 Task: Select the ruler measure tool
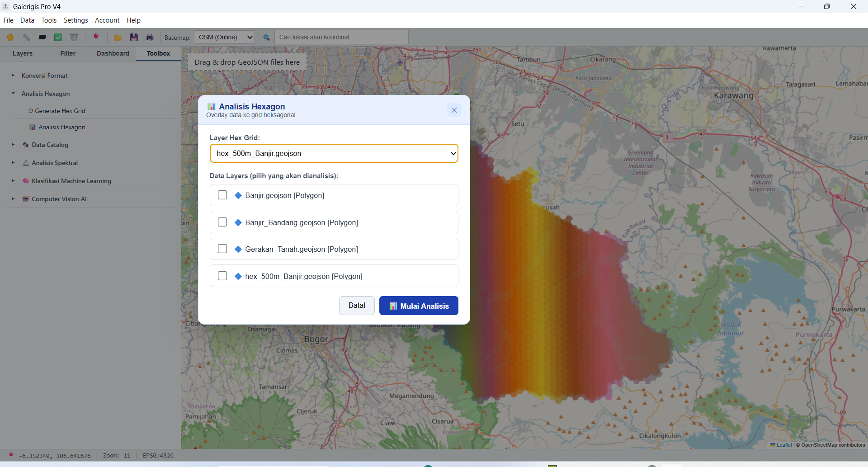point(26,38)
